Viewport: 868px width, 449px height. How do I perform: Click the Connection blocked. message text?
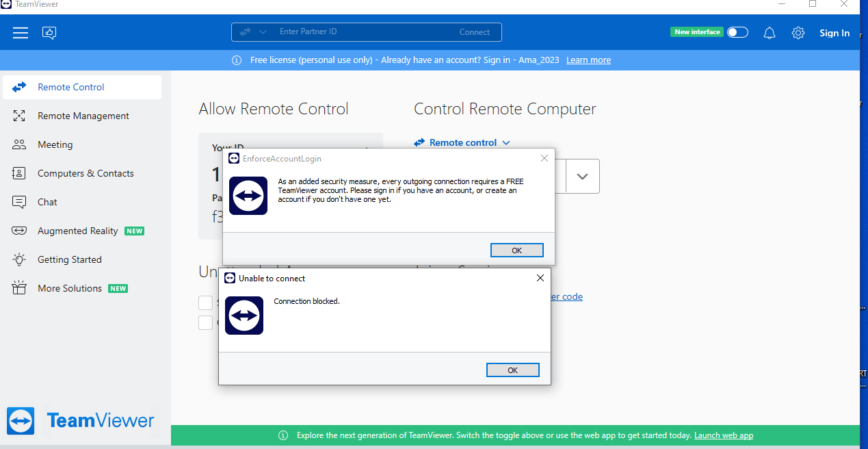click(306, 301)
